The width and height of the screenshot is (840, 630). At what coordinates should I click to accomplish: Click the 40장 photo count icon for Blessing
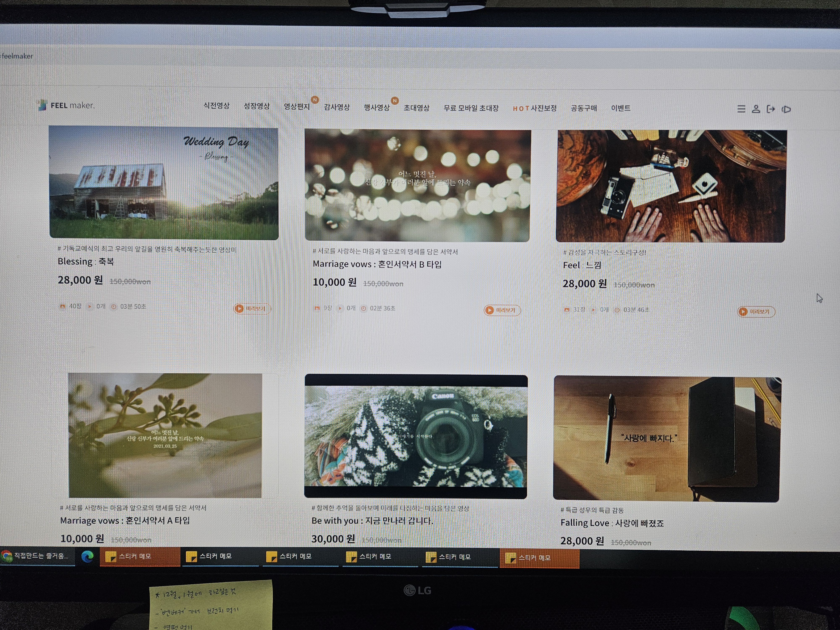[63, 306]
